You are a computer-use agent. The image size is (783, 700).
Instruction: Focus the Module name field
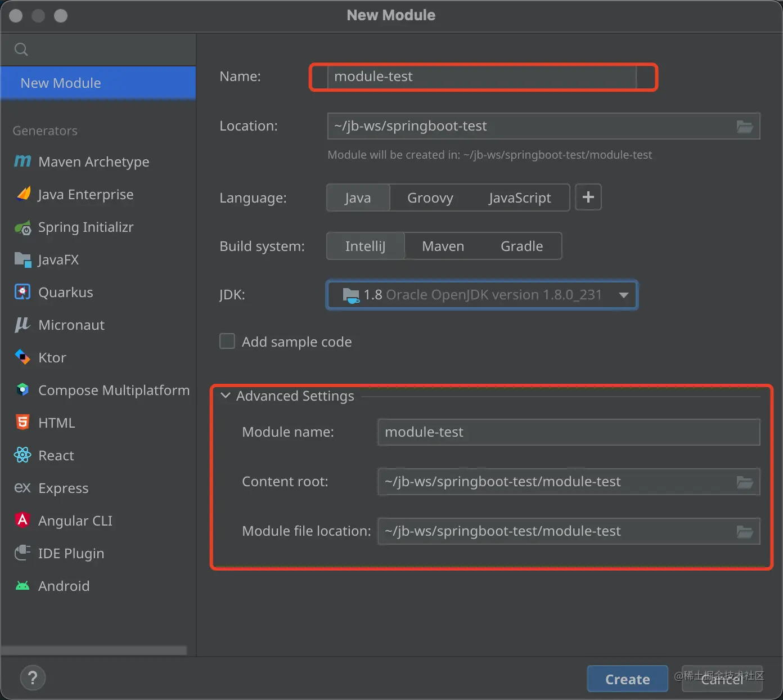(x=569, y=432)
